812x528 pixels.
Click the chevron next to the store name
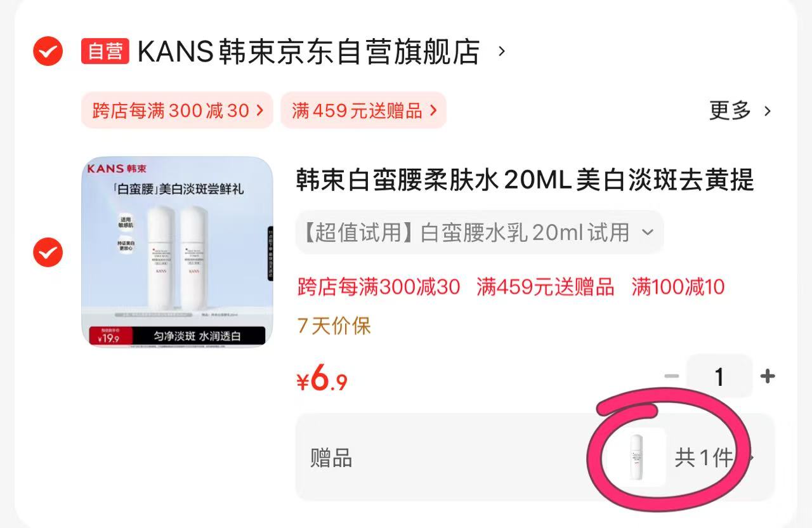502,51
